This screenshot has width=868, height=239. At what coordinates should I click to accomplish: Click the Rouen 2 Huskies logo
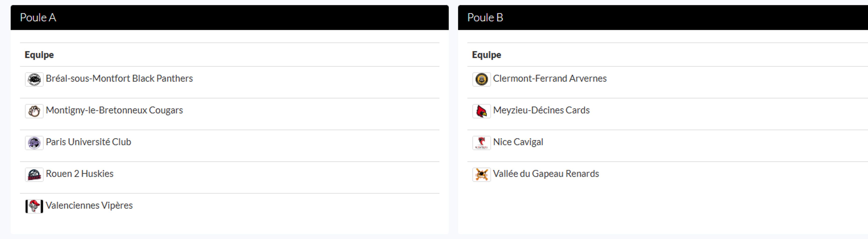point(34,175)
